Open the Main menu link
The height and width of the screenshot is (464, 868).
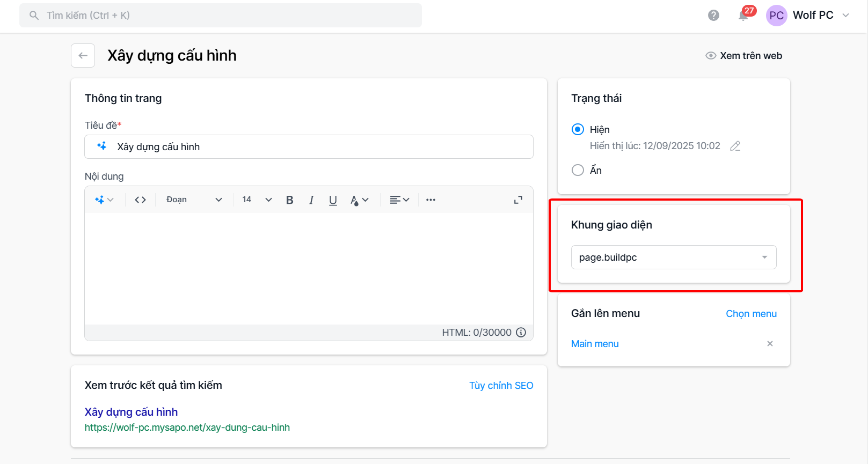595,344
